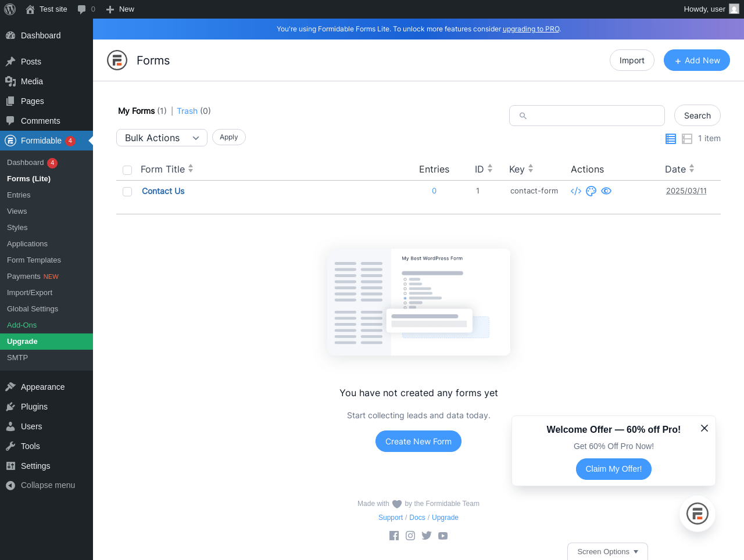Switch to list view layout
This screenshot has height=560, width=744.
[671, 138]
